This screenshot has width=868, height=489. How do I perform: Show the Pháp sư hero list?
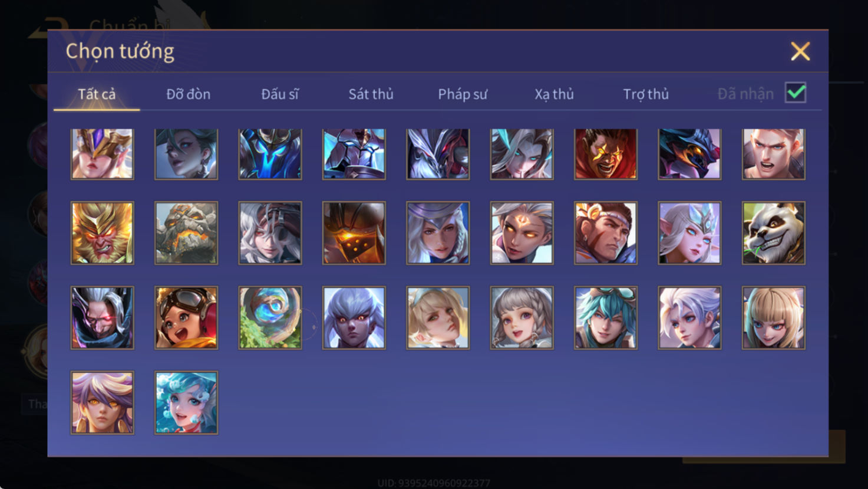tap(463, 94)
